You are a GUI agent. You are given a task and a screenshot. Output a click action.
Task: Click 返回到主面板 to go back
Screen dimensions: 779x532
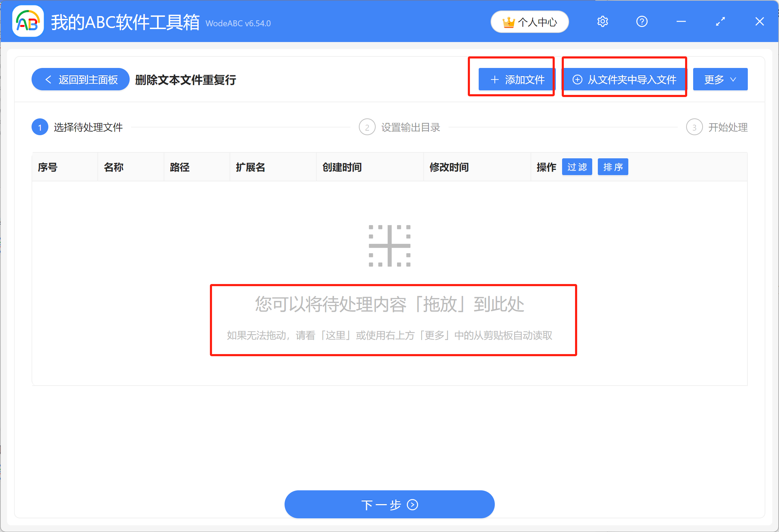click(x=81, y=79)
